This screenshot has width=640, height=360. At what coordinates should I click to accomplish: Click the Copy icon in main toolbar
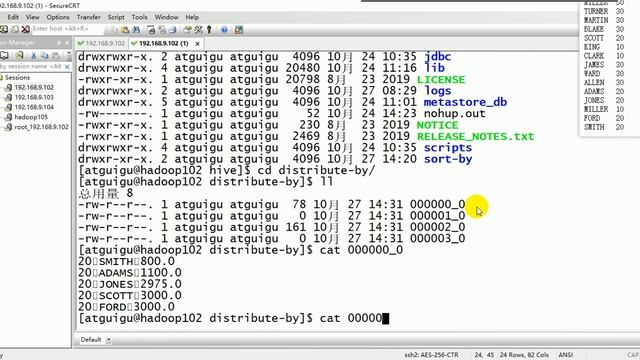click(115, 29)
